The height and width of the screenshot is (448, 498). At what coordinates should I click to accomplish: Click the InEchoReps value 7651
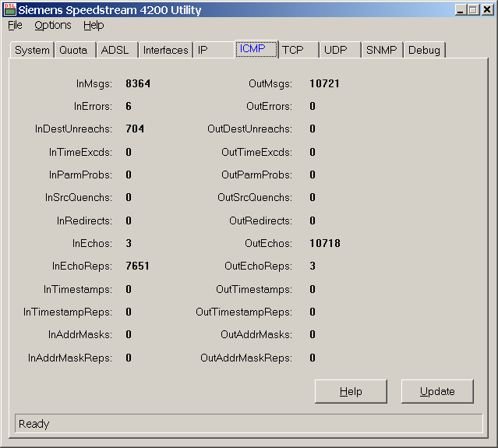tap(137, 266)
